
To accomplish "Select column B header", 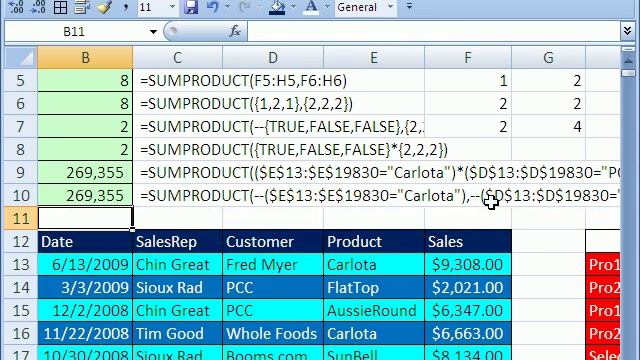I will click(x=85, y=58).
